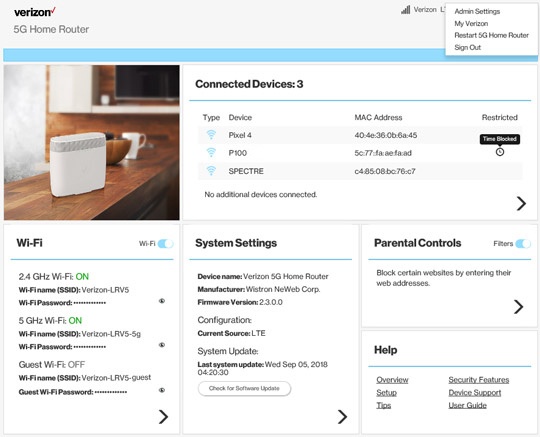Toggle the Wi-Fi switch off
This screenshot has width=540, height=437.
click(165, 244)
